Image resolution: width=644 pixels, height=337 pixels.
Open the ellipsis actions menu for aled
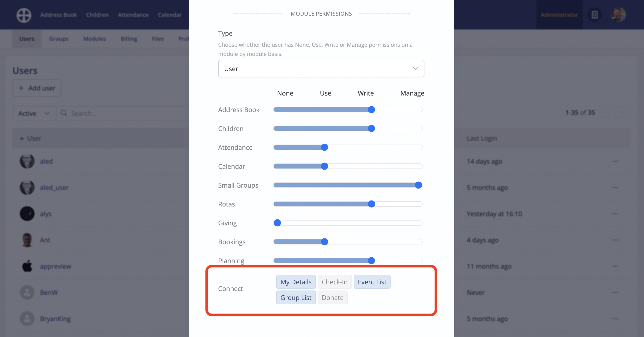click(x=615, y=161)
